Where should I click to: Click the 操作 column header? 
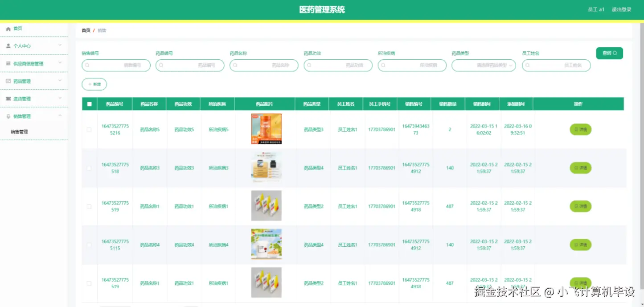pyautogui.click(x=578, y=104)
